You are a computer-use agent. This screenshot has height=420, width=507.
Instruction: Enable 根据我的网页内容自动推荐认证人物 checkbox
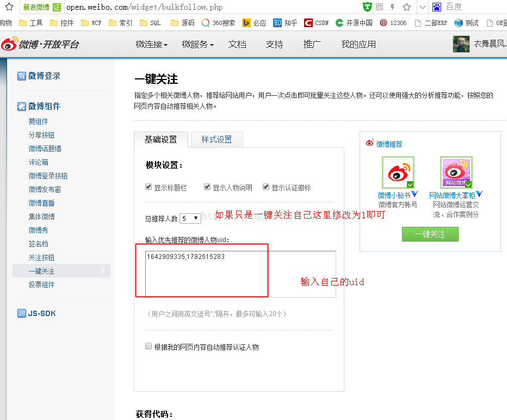[x=149, y=346]
